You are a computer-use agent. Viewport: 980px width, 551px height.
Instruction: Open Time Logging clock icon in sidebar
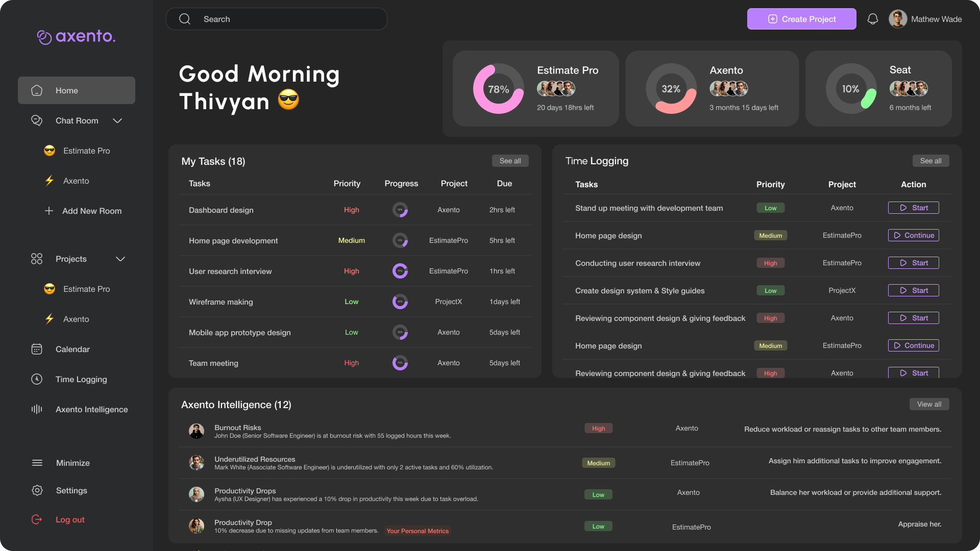[x=37, y=379]
